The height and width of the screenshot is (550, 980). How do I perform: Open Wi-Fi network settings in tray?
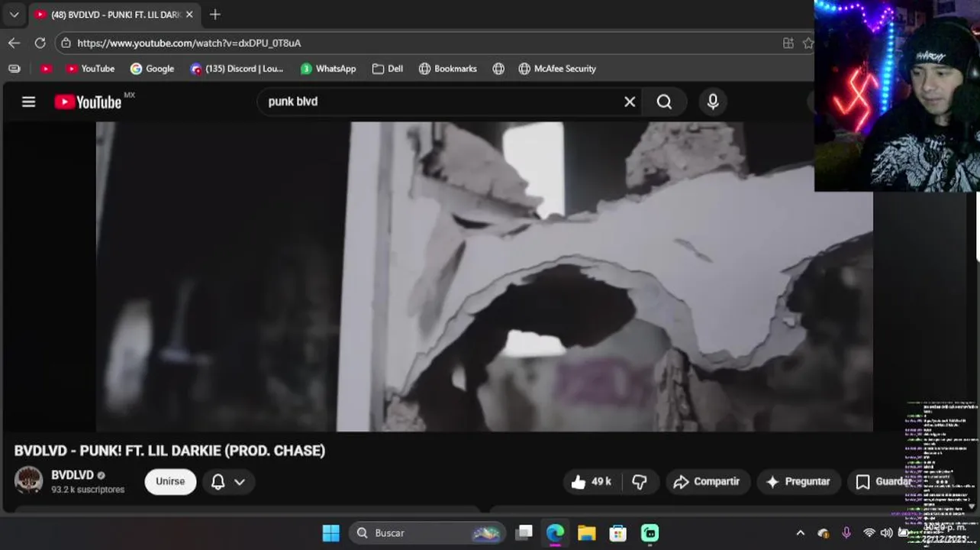tap(869, 532)
